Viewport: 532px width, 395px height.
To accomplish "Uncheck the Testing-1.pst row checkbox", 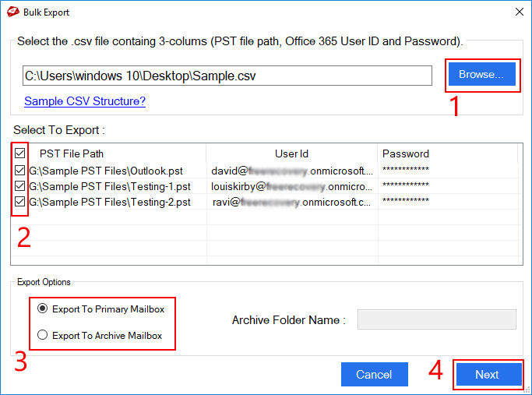I will (x=20, y=186).
